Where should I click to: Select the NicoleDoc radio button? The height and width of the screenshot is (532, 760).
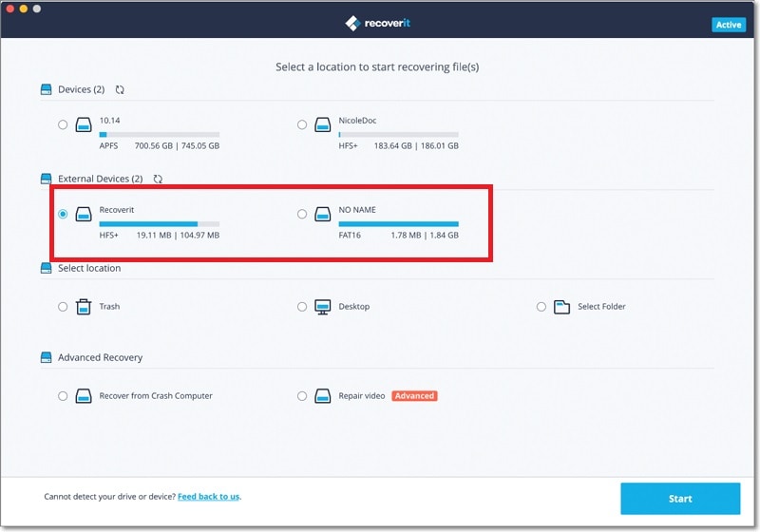(x=302, y=124)
